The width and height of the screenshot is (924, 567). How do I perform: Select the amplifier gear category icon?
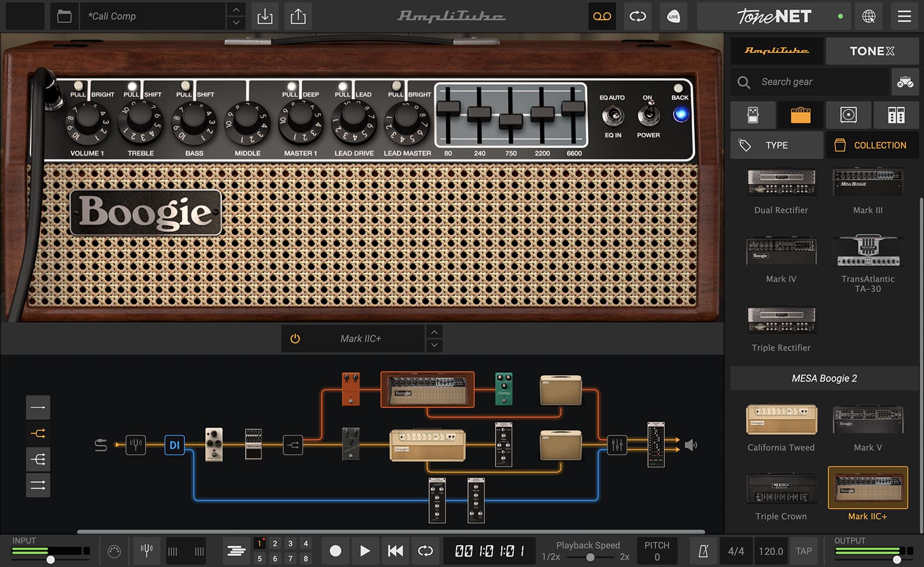pos(801,115)
